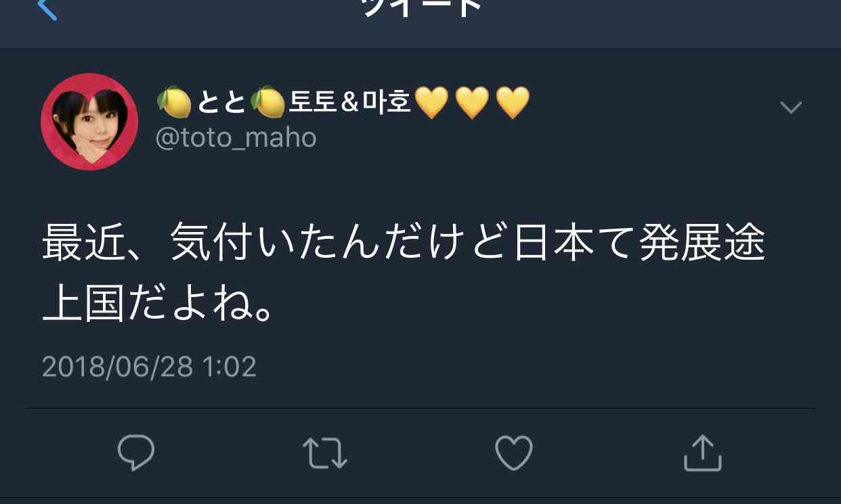Tap the text 上国だよね。

(159, 304)
